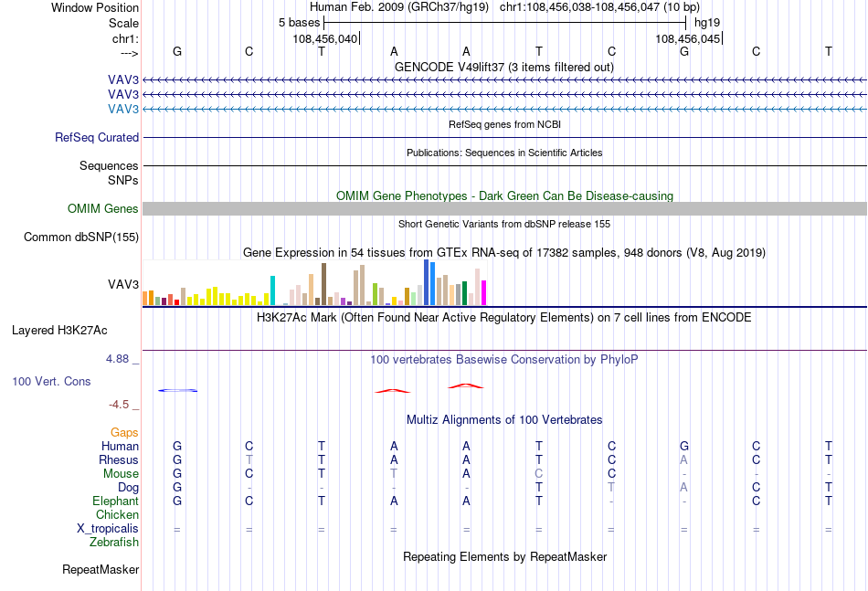The width and height of the screenshot is (868, 591).
Task: Open the GENCODE V49lift37 track title
Action: (x=503, y=67)
